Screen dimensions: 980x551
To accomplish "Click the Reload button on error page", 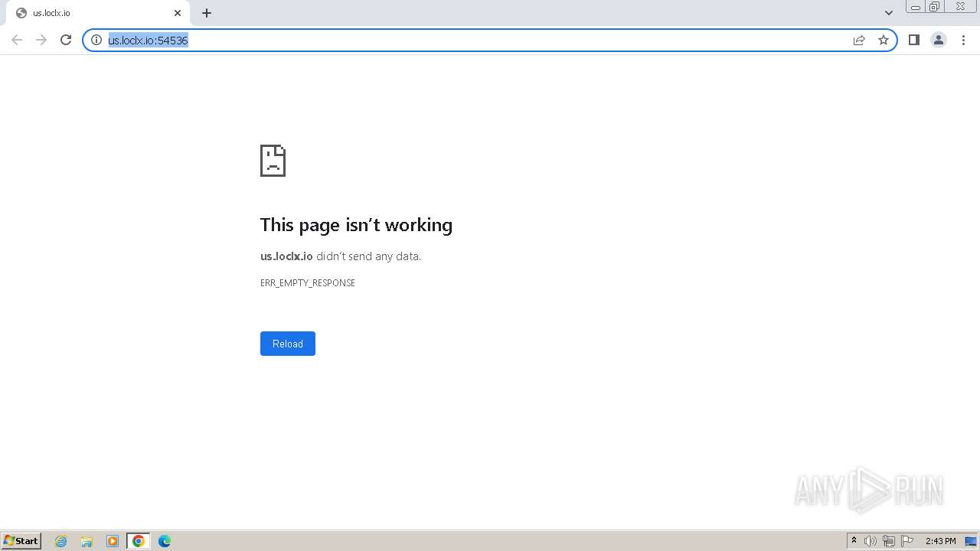I will pos(288,344).
